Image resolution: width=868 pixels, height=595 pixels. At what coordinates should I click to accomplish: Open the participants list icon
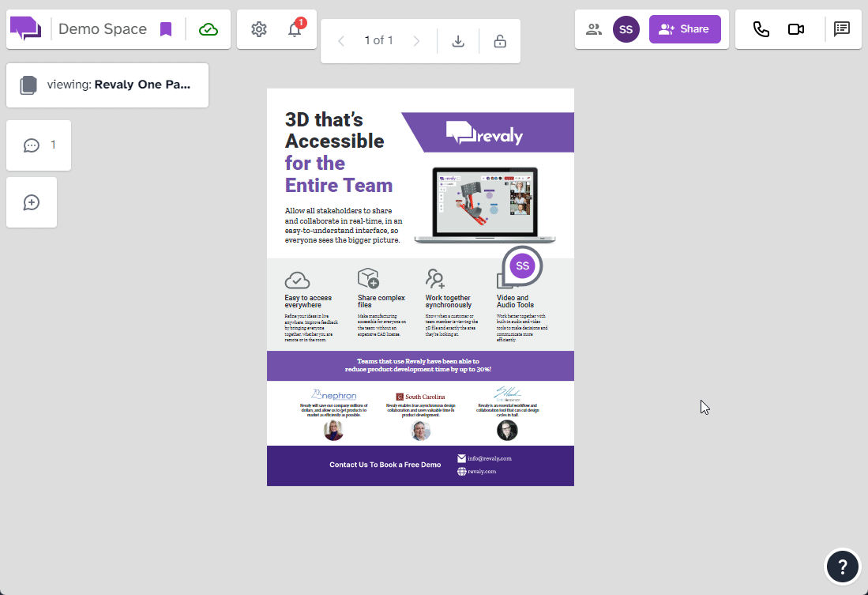(x=593, y=29)
